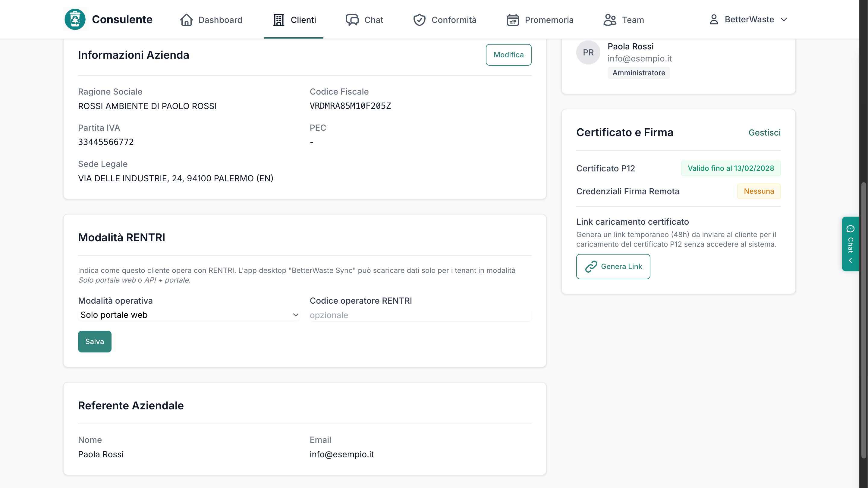Click the Consulente brand title
This screenshot has width=868, height=488.
click(x=122, y=20)
